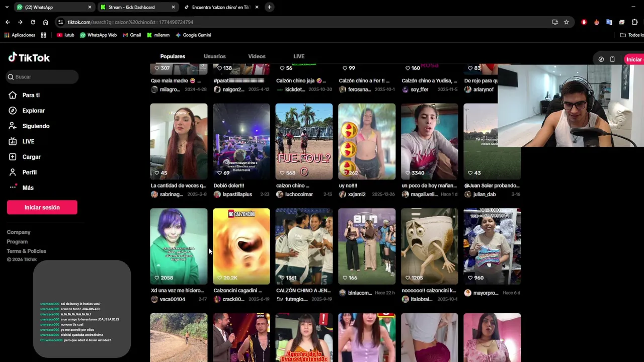
Task: Open the binlacom video thumbnail
Action: (x=367, y=246)
